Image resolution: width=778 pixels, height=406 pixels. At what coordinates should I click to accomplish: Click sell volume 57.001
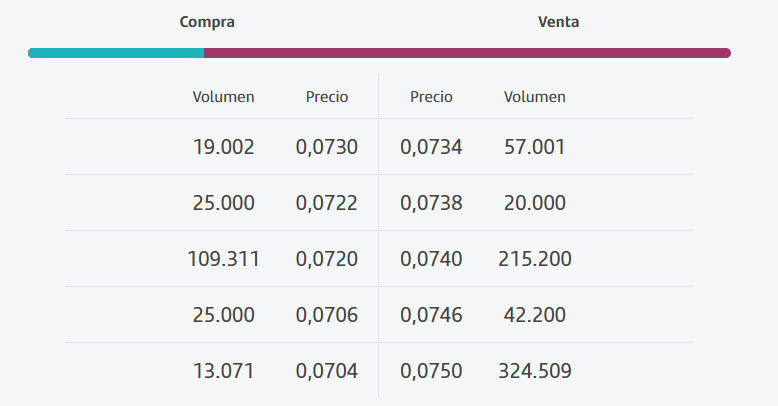pos(535,147)
